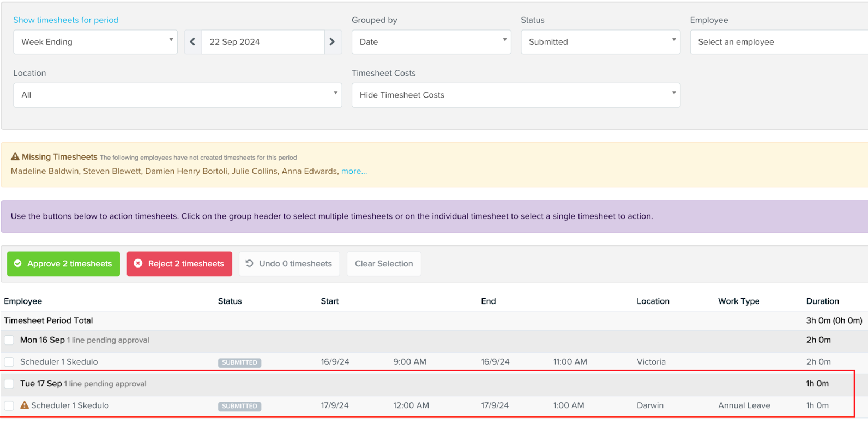
Task: Open the Hide Timesheet Costs dropdown
Action: [516, 95]
